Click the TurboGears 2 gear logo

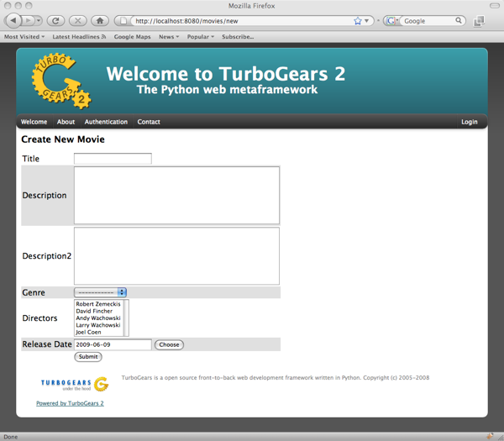pos(61,81)
